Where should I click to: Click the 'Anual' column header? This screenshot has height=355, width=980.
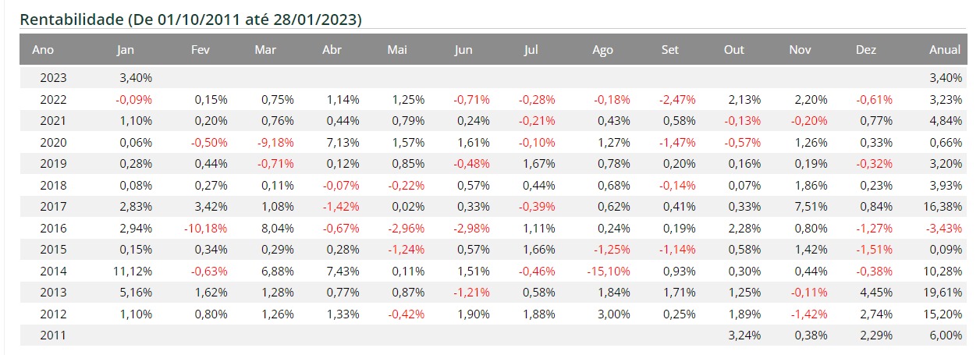click(x=944, y=50)
